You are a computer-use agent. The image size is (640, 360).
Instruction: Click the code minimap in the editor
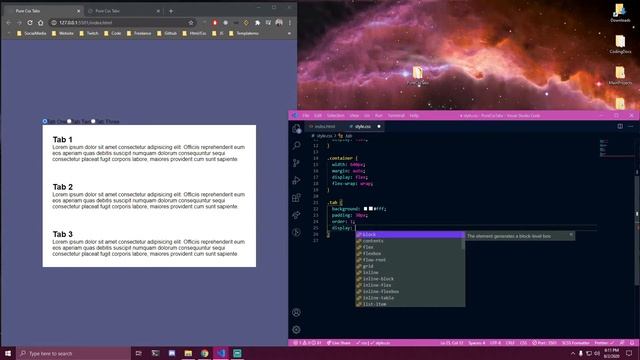616,148
